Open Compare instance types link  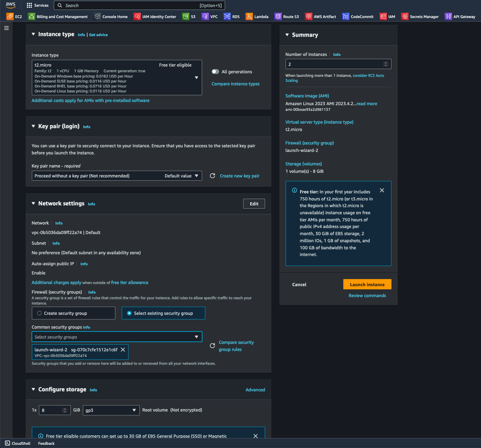(x=235, y=84)
